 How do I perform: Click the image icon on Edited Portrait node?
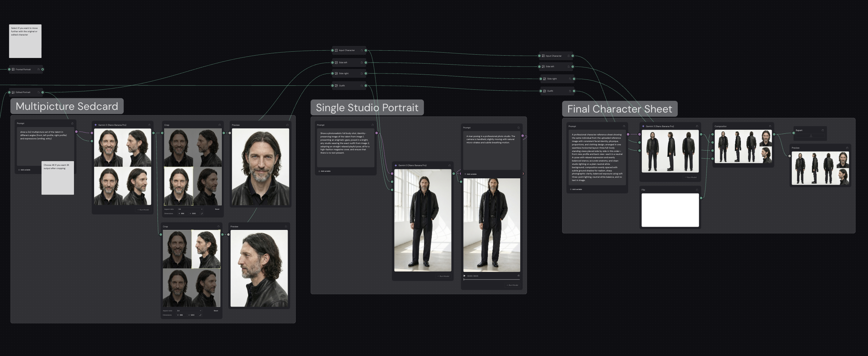click(x=13, y=92)
